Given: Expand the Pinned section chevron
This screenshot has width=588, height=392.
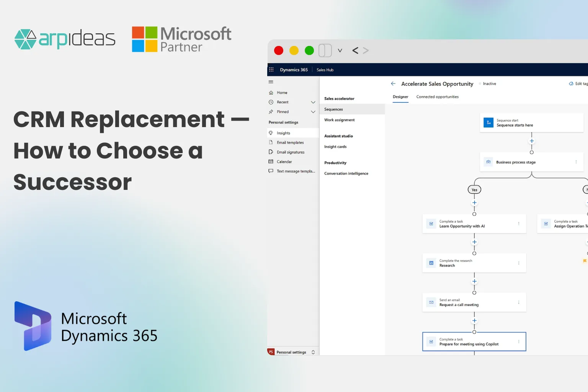Looking at the screenshot, I should click(x=313, y=112).
